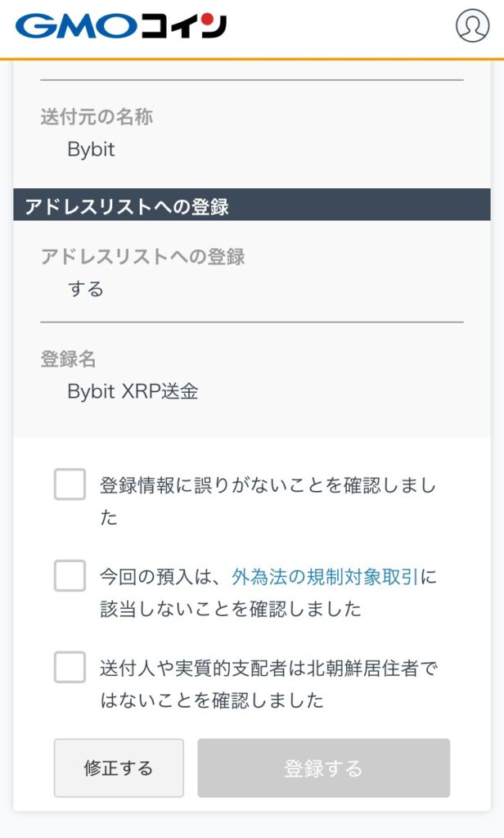This screenshot has height=838, width=504.
Task: Open the user account profile icon
Action: (472, 25)
